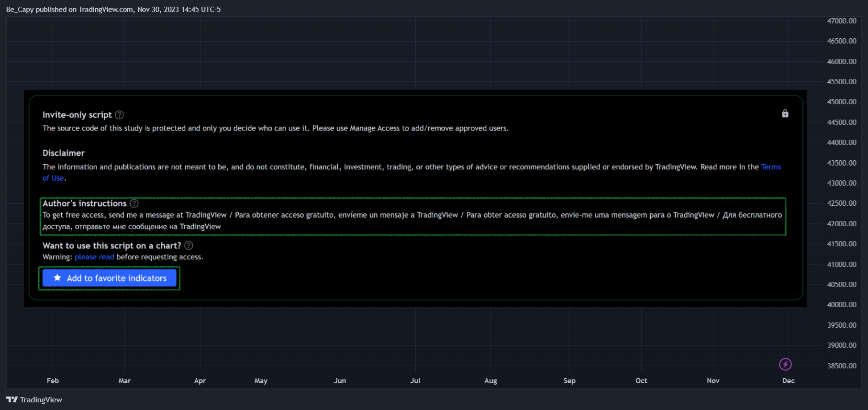Click the Jun label on the time axis
Image resolution: width=868 pixels, height=410 pixels.
(340, 381)
